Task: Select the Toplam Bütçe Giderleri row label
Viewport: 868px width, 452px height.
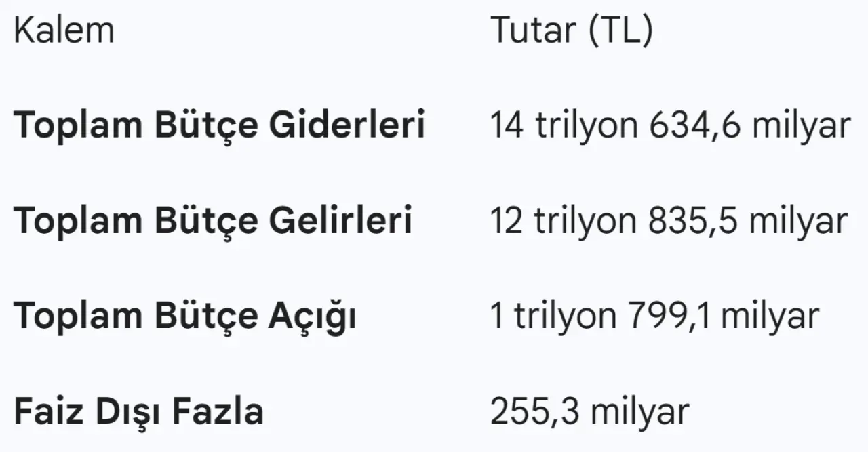Action: [x=219, y=125]
